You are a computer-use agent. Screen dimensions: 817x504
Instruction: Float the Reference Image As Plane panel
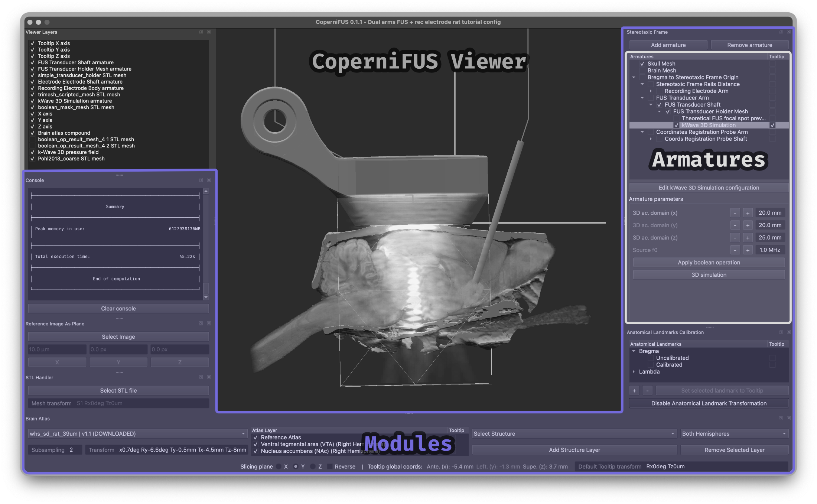pos(201,323)
